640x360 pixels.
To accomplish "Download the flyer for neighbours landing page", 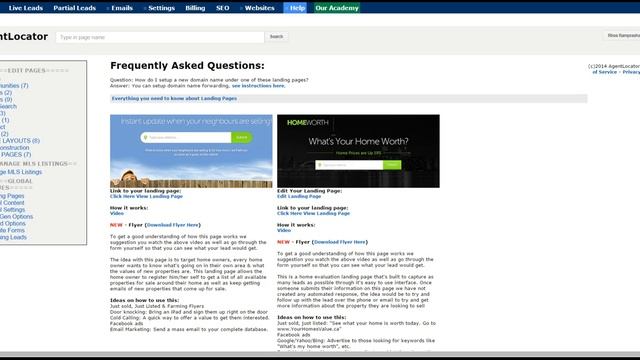I will tap(173, 225).
